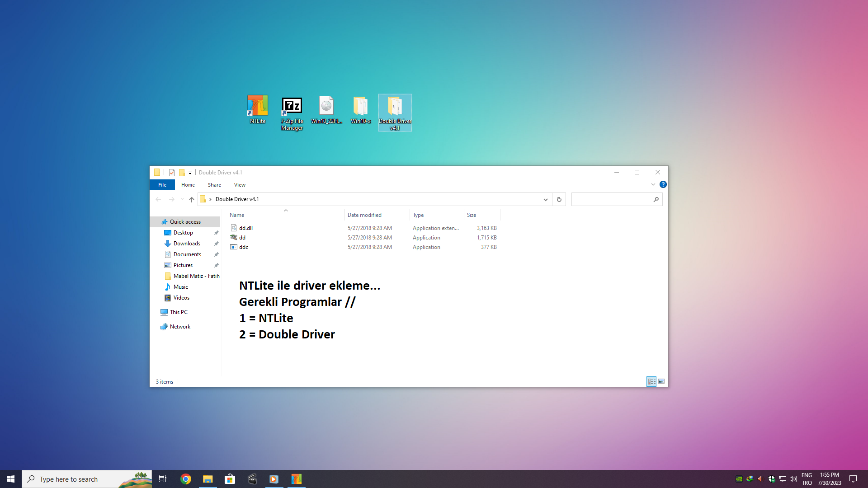The image size is (868, 488).
Task: Open the View ribbon tab
Action: click(240, 185)
